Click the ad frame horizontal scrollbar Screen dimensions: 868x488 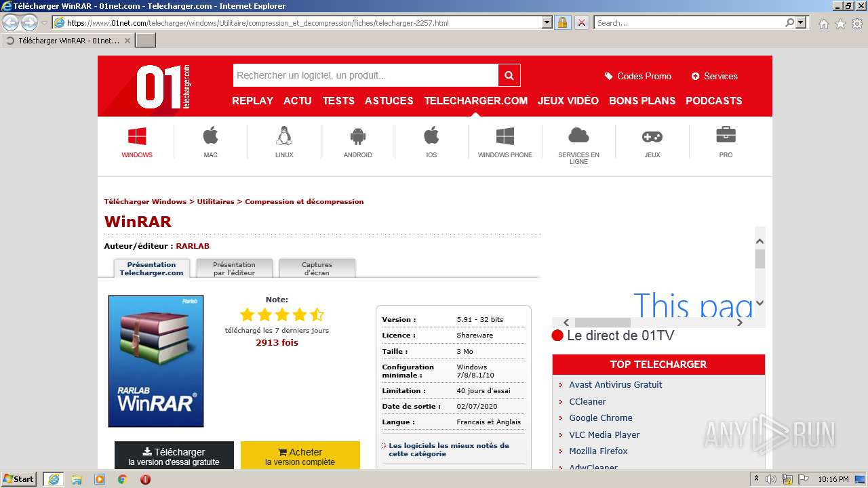[653, 323]
